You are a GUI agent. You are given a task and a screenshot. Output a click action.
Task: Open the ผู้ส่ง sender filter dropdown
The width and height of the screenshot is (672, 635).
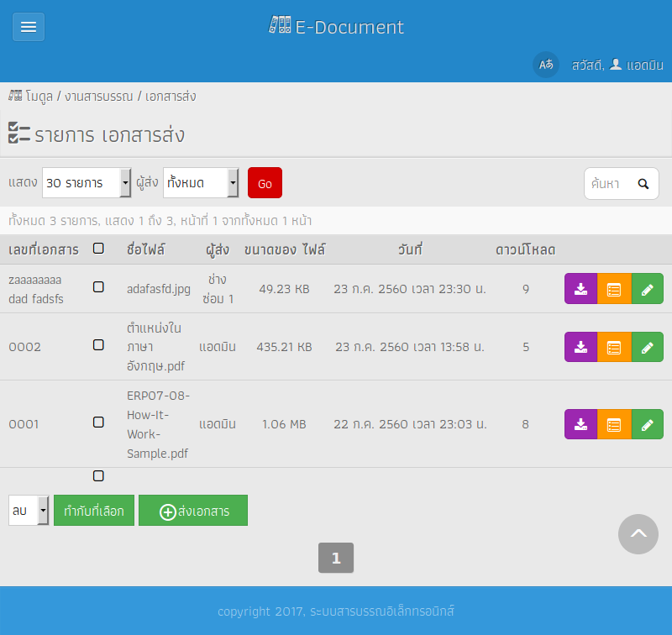pyautogui.click(x=201, y=183)
